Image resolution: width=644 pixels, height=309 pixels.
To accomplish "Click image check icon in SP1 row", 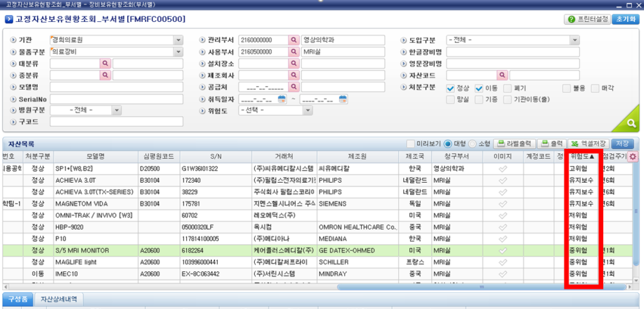I will tap(502, 169).
